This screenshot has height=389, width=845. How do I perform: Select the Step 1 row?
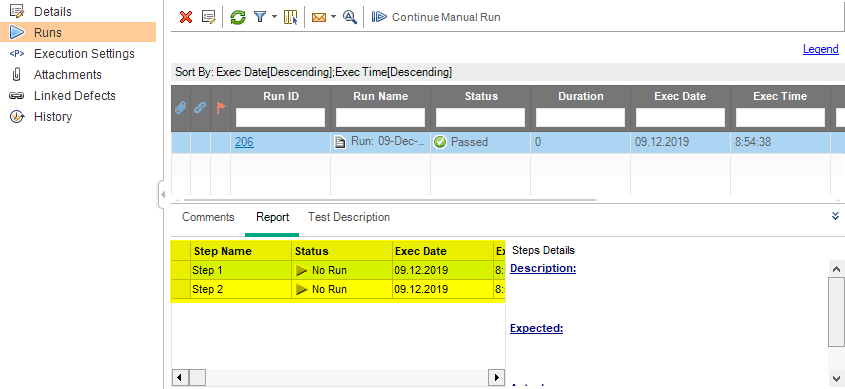pyautogui.click(x=338, y=270)
